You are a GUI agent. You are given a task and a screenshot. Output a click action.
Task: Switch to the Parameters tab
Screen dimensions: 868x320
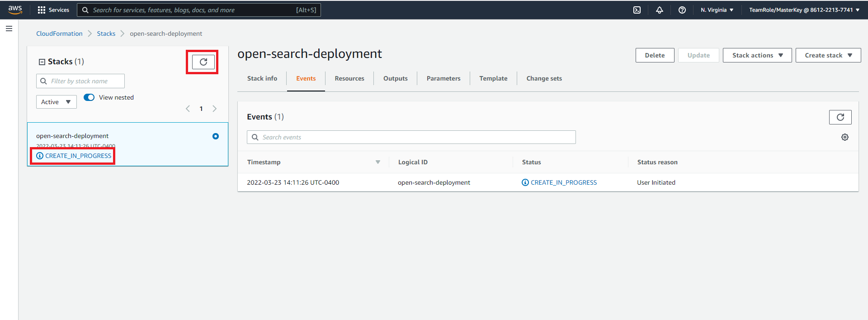[443, 78]
